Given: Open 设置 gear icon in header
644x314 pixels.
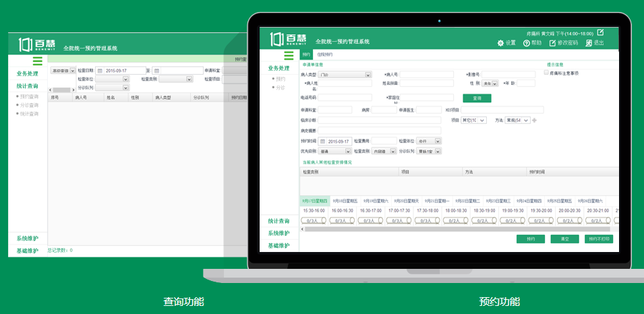Looking at the screenshot, I should point(500,43).
